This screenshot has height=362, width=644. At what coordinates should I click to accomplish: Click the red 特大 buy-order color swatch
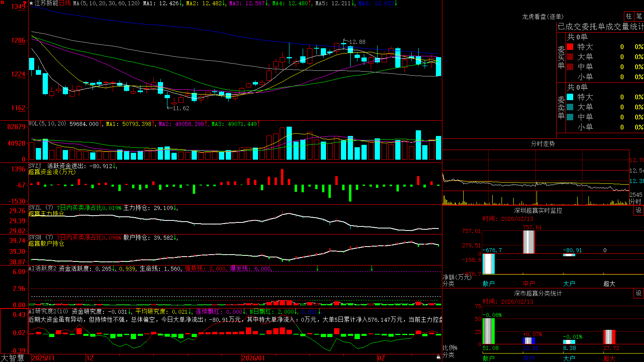(570, 47)
